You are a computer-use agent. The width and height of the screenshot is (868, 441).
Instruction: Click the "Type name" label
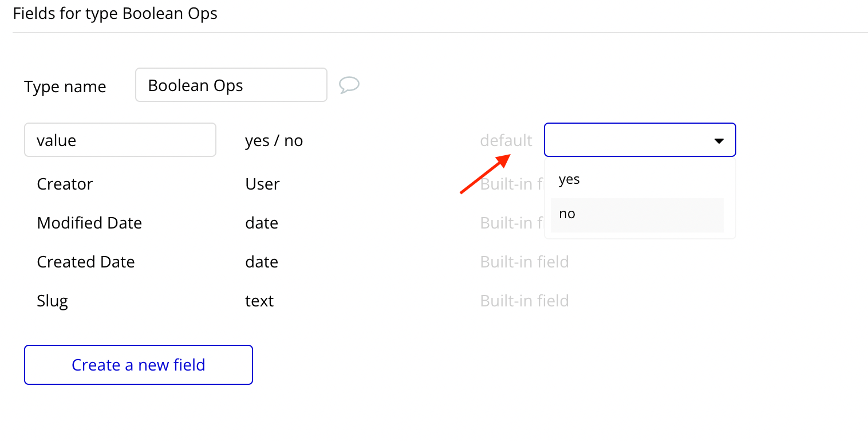point(65,86)
